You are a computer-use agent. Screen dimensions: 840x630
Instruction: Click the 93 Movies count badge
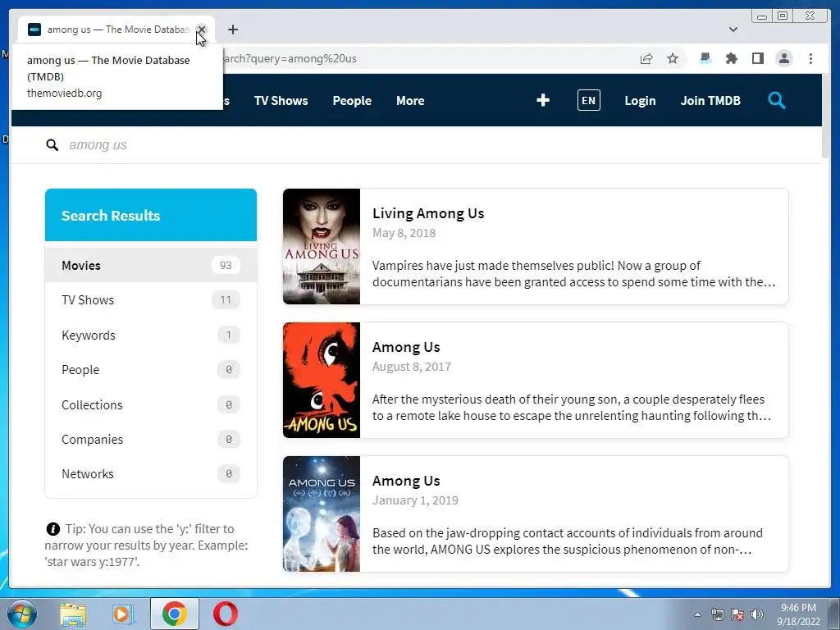click(x=226, y=265)
